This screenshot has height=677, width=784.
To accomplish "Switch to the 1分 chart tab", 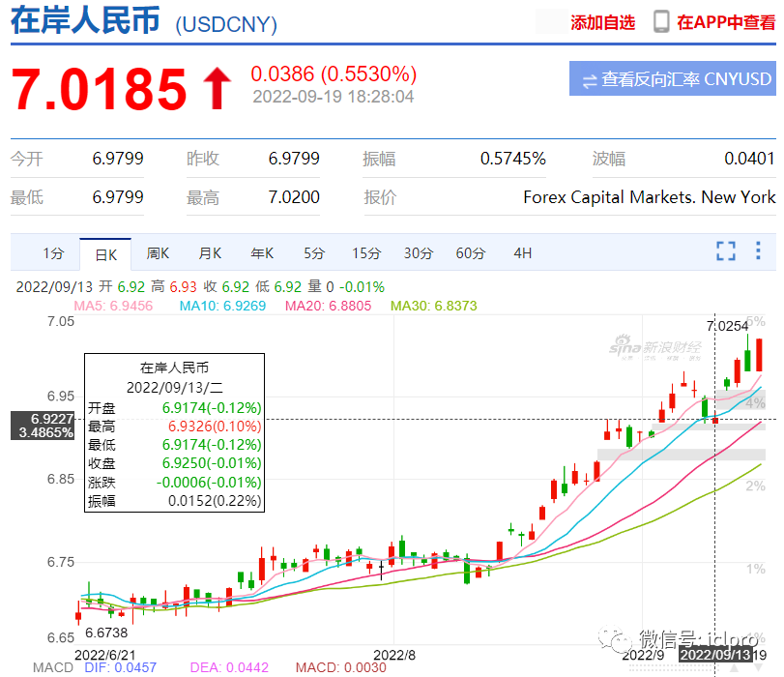I will pyautogui.click(x=53, y=253).
